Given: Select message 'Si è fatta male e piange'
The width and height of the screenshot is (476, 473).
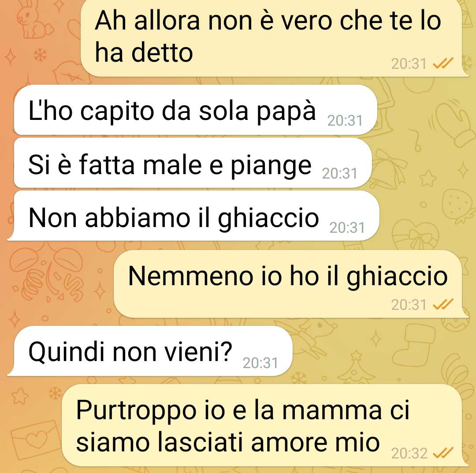Looking at the screenshot, I should tap(193, 163).
